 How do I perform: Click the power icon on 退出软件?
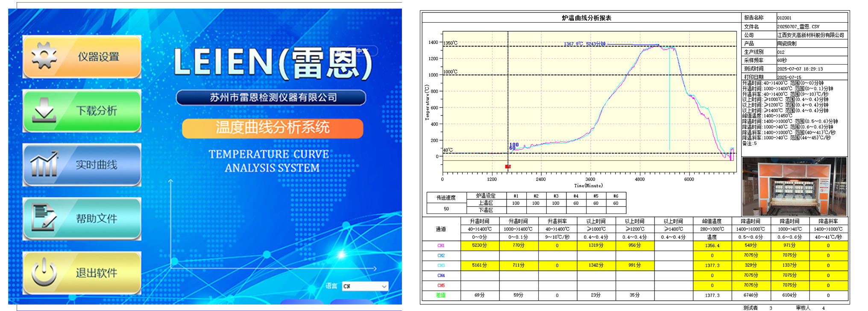click(44, 272)
